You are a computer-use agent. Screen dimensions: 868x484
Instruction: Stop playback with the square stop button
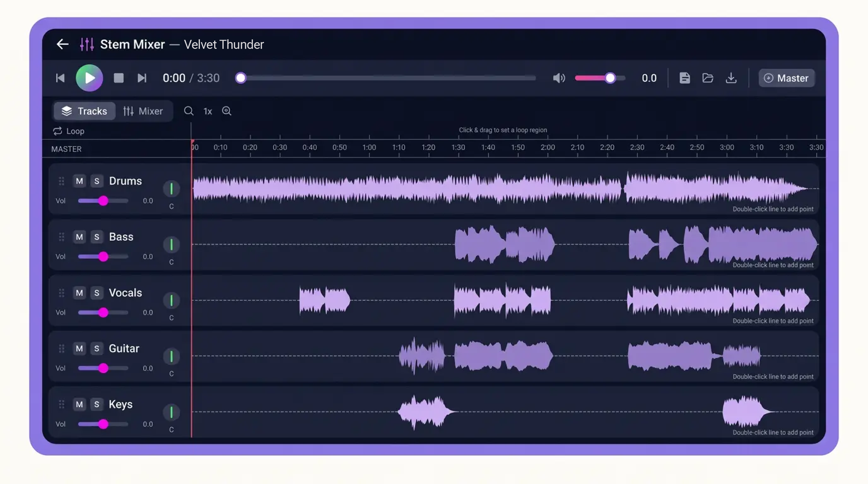(x=119, y=78)
